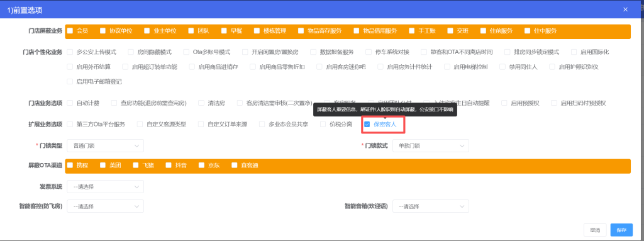Enable the 抖音 channel checkbox
This screenshot has height=241, width=644.
click(169, 165)
